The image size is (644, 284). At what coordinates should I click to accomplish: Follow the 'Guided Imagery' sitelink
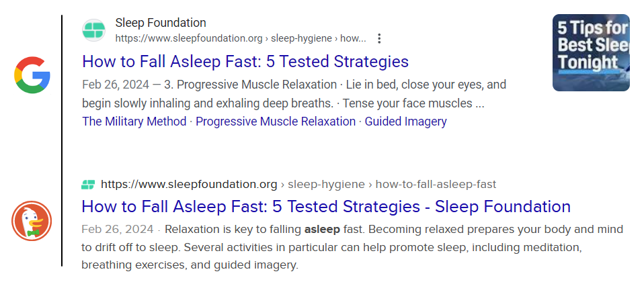click(406, 122)
